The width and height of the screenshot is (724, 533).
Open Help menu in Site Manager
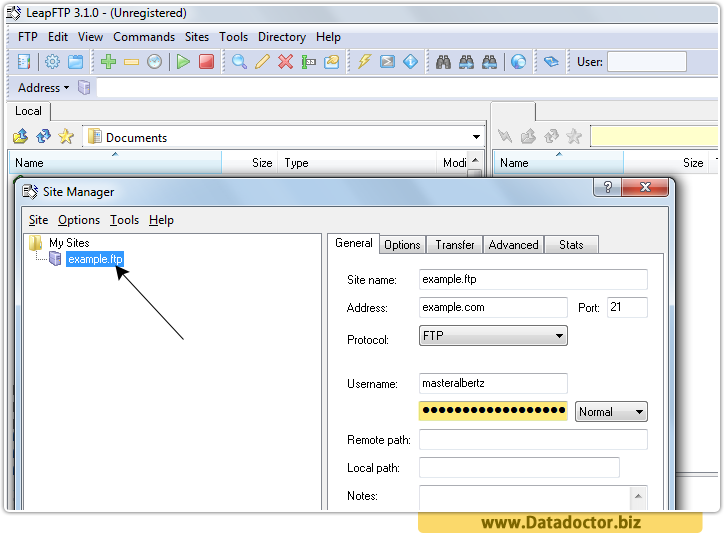pos(161,220)
